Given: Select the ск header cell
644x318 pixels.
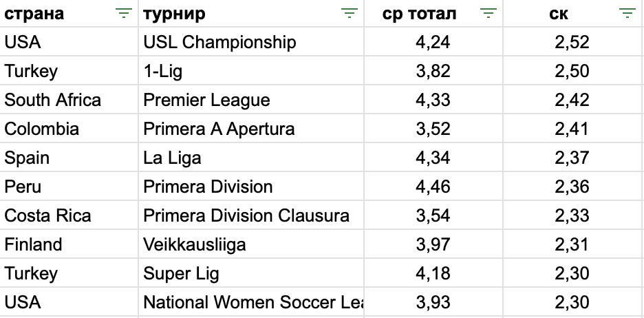Looking at the screenshot, I should pos(573,14).
